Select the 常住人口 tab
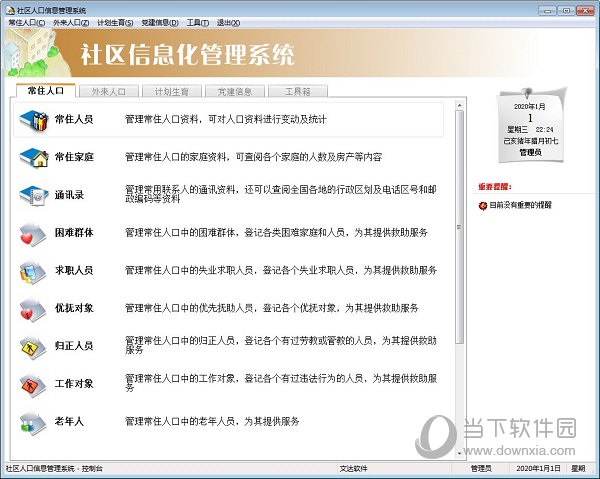The height and width of the screenshot is (479, 600). 46,91
